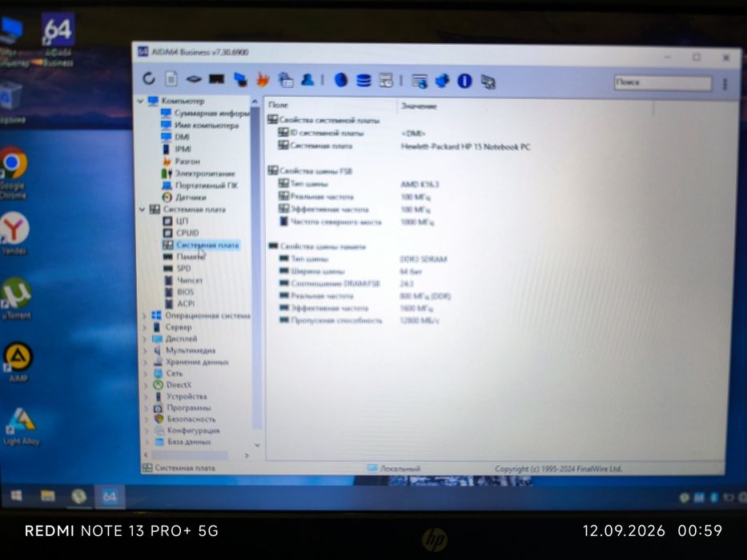Screen dimensions: 747x560
Task: Open Yandex browser desktop icon
Action: tap(14, 234)
